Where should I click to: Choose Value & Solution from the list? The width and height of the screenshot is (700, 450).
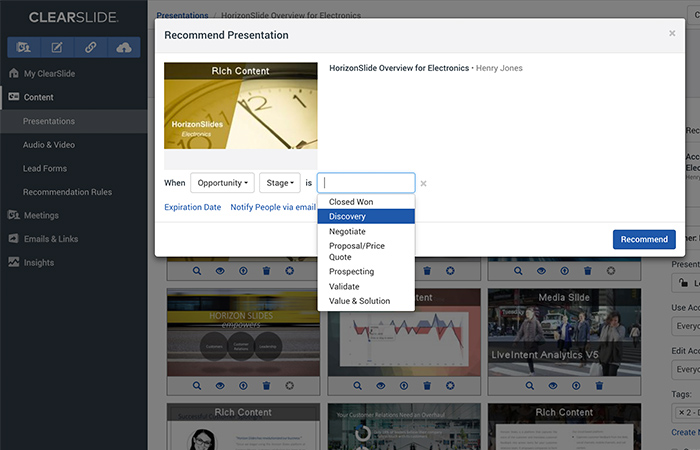366,301
